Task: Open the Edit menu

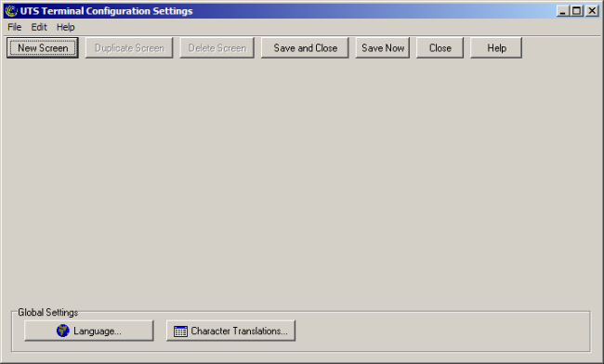Action: click(x=39, y=27)
